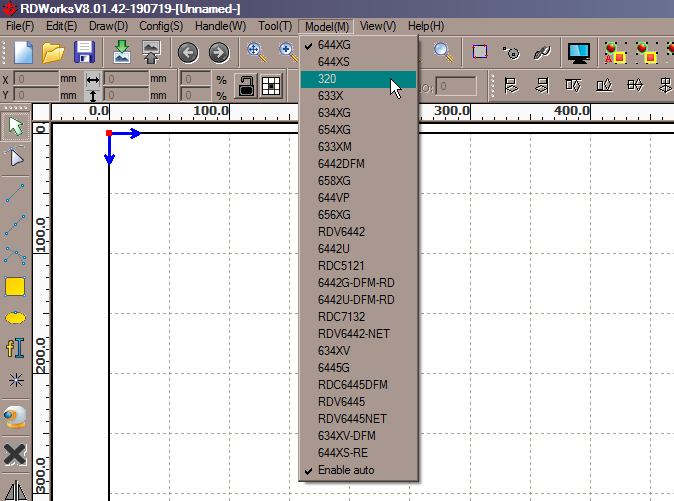Choose 320 from the Model menu
Image resolution: width=674 pixels, height=501 pixels.
[x=327, y=79]
